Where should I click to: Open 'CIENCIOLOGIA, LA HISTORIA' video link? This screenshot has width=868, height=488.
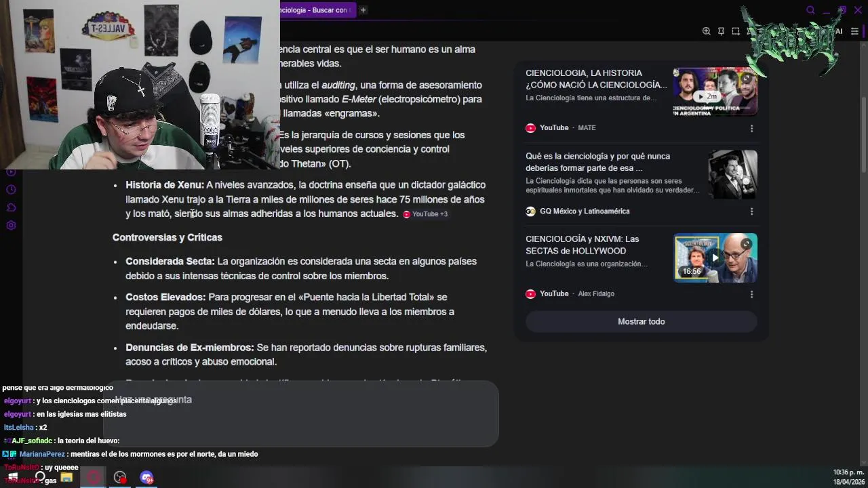tap(596, 79)
